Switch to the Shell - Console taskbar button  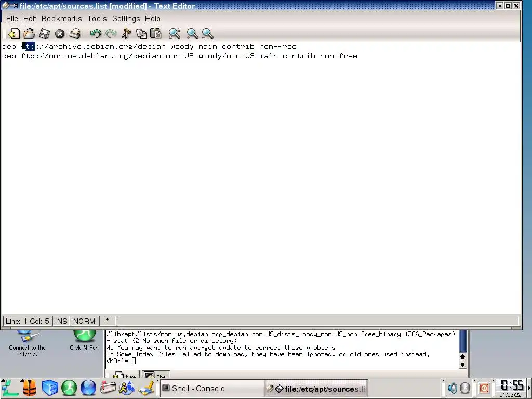pyautogui.click(x=211, y=389)
